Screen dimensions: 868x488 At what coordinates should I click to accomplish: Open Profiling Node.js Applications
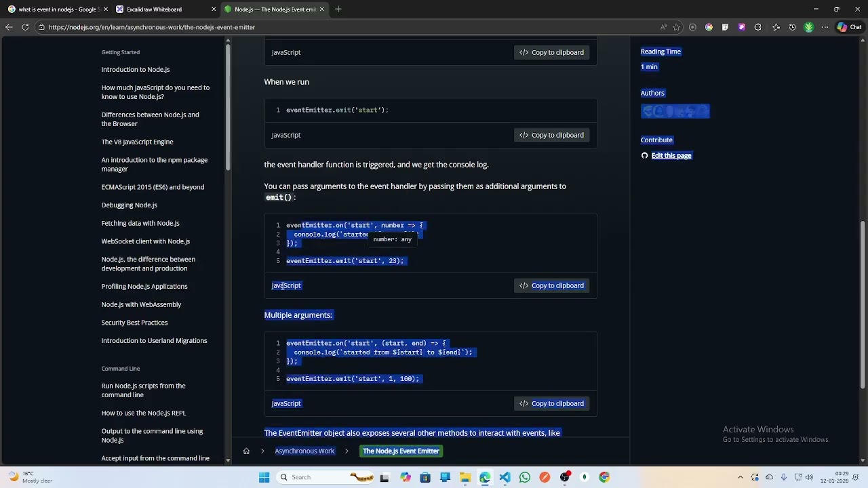[x=144, y=286]
